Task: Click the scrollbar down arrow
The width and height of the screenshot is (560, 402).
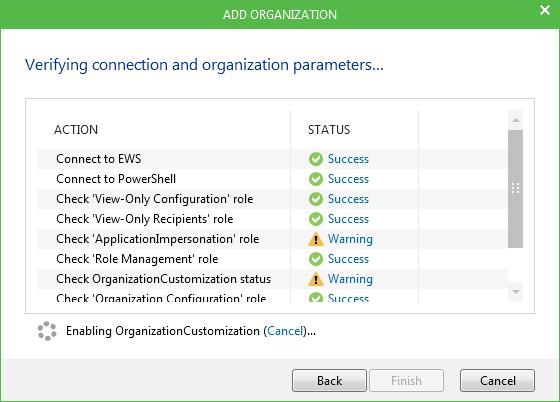Action: (x=515, y=292)
